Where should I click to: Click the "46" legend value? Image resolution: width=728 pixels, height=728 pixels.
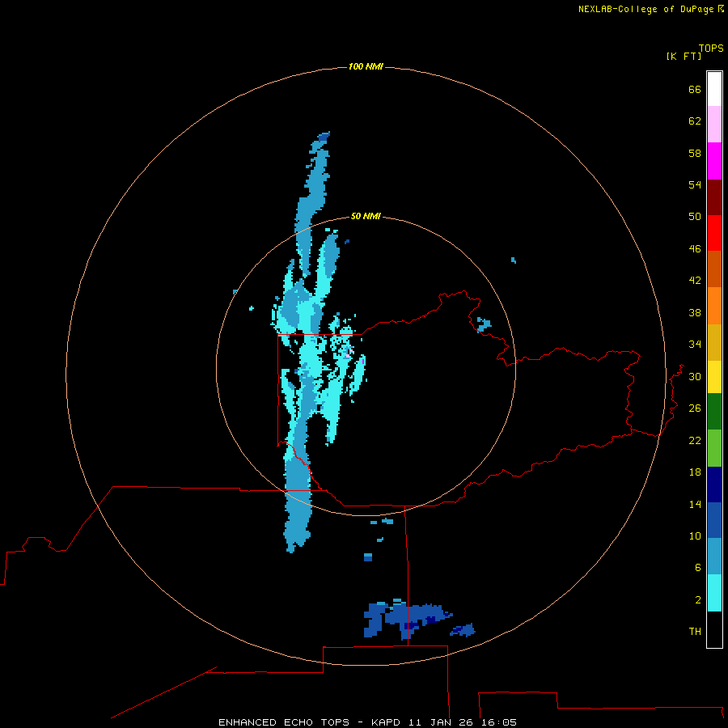coord(695,249)
